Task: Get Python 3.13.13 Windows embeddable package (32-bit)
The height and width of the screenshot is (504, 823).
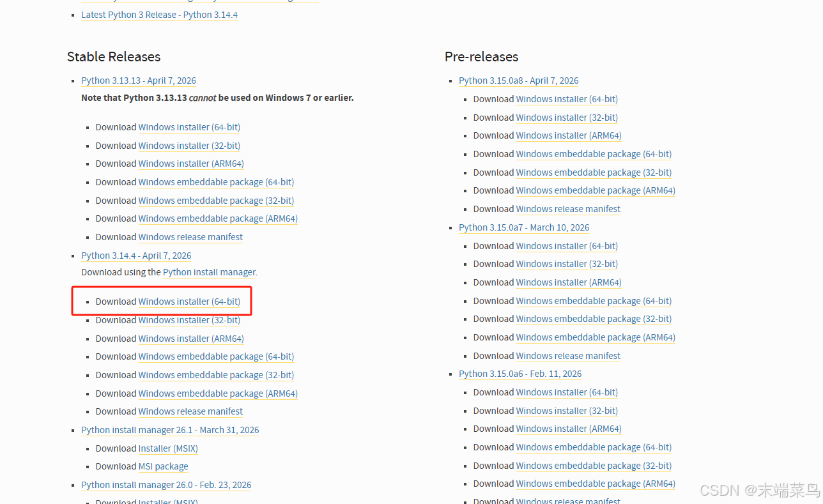Action: coord(216,201)
